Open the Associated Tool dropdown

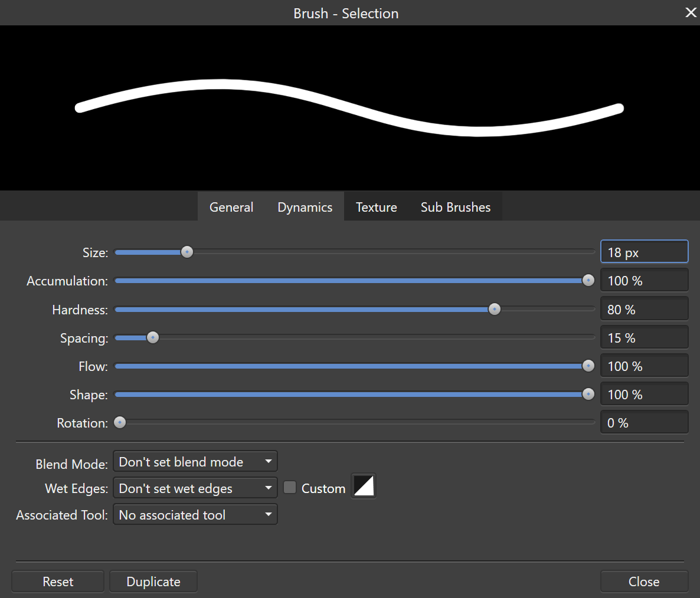point(195,515)
